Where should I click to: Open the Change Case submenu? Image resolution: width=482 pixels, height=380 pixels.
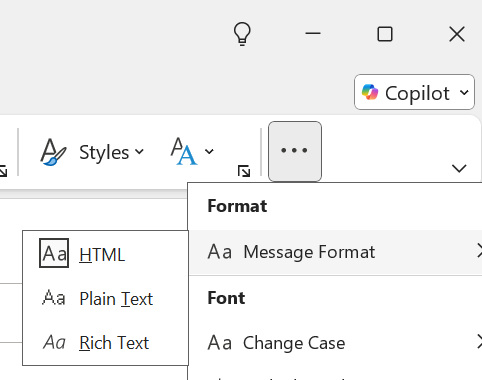(336, 342)
